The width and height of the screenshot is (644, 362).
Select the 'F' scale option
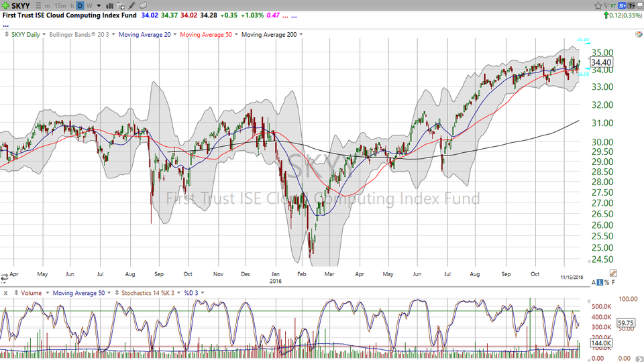tap(613, 282)
